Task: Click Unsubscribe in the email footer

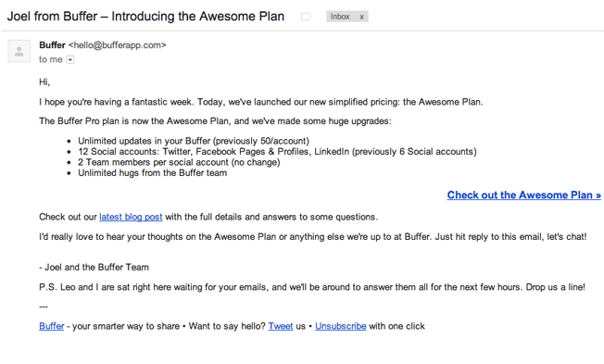Action: click(x=341, y=326)
